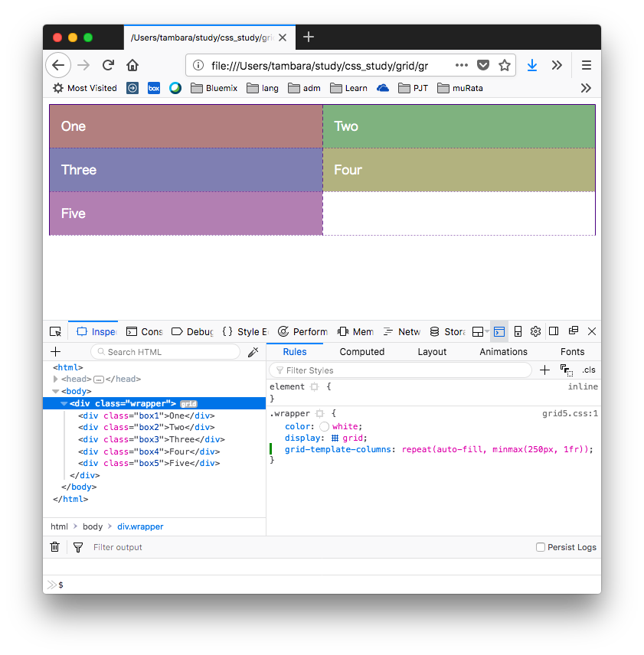Viewport: 644px width, 655px height.
Task: Open devtools in separate window
Action: coord(574,331)
